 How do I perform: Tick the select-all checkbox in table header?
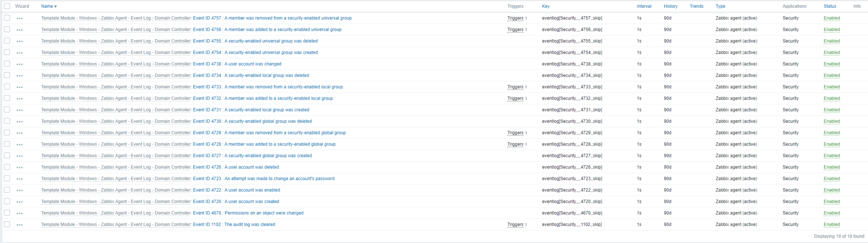(7, 6)
